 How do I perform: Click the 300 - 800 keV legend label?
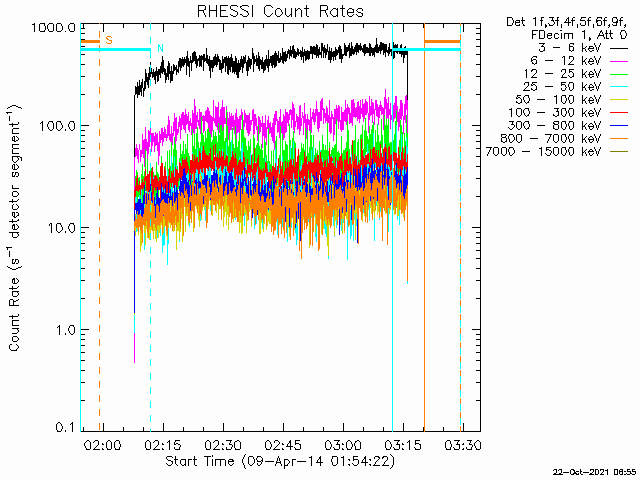click(555, 126)
